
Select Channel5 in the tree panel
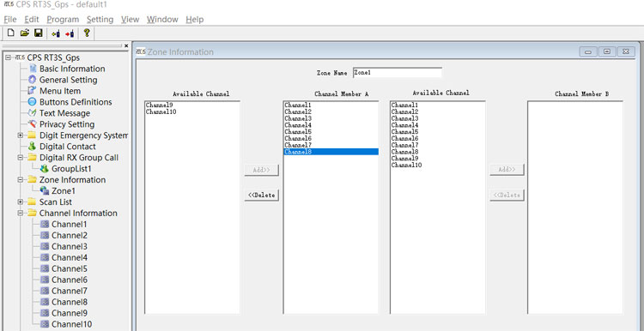(69, 268)
